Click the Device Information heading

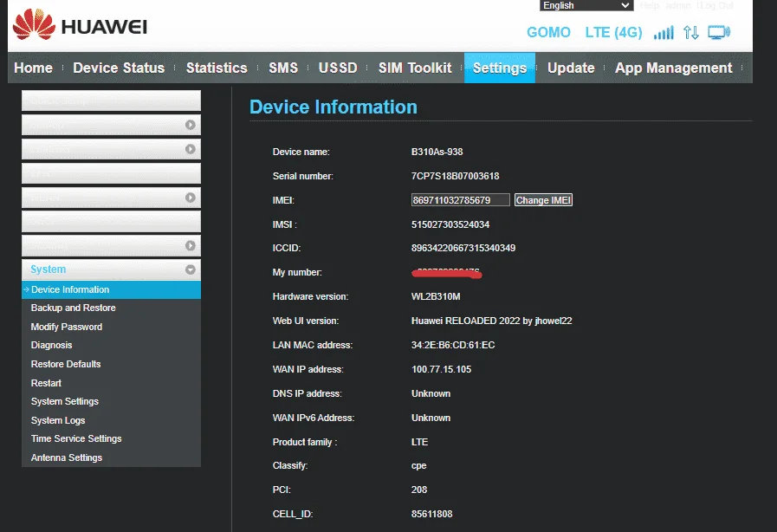333,107
